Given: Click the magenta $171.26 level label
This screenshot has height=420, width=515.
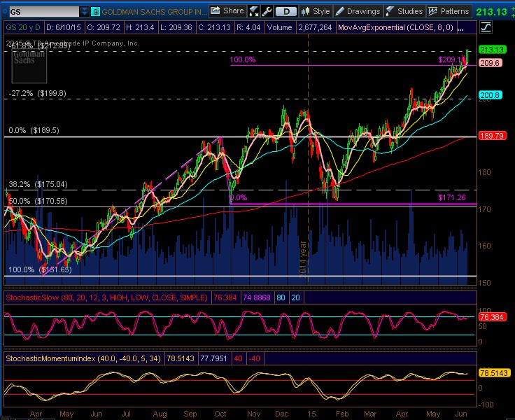Looking at the screenshot, I should point(451,197).
